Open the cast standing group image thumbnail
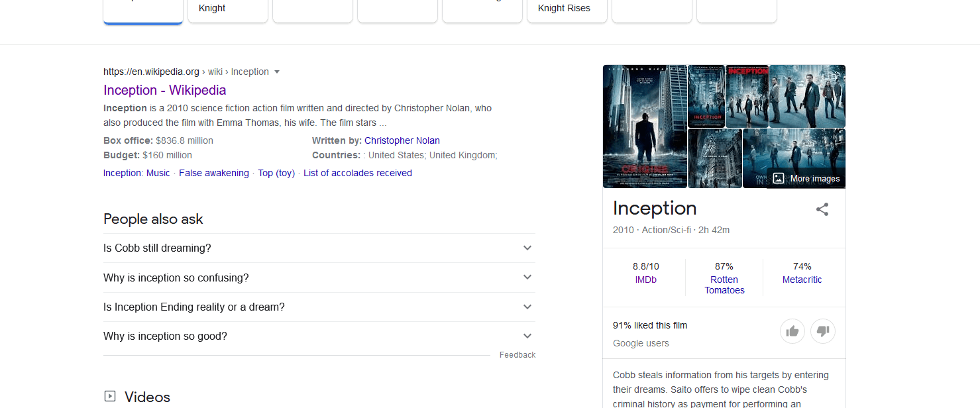980x408 pixels. pos(807,96)
